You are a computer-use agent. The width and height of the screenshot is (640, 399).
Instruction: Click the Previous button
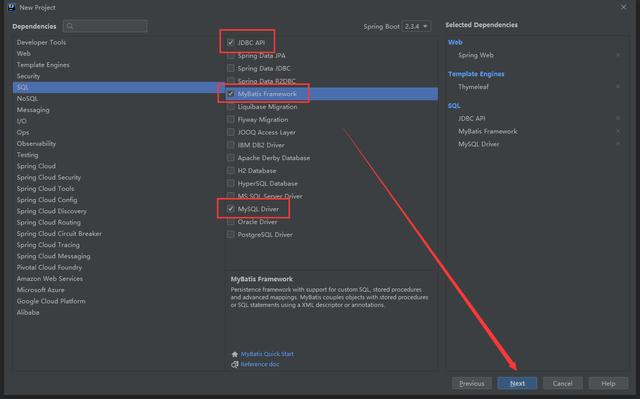pyautogui.click(x=472, y=383)
